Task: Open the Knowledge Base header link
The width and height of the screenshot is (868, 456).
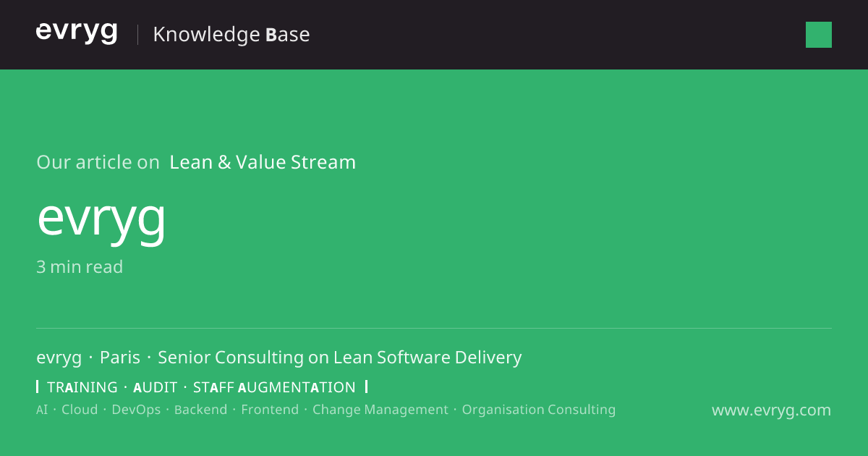Action: tap(231, 35)
